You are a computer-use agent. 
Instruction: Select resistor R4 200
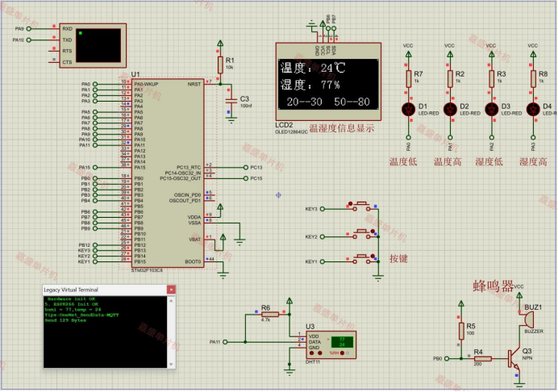point(482,359)
